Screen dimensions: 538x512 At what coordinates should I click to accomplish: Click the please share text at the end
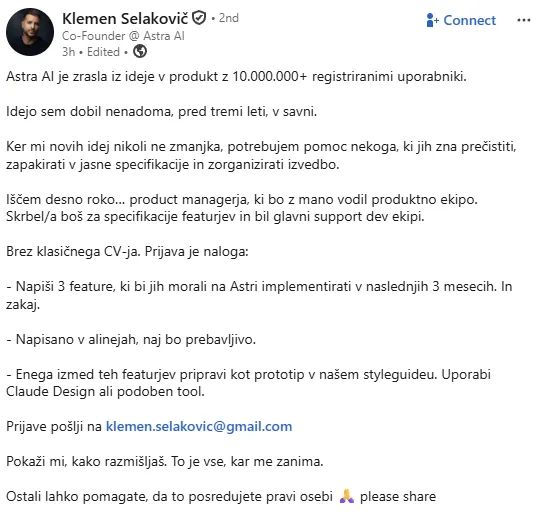coord(398,497)
